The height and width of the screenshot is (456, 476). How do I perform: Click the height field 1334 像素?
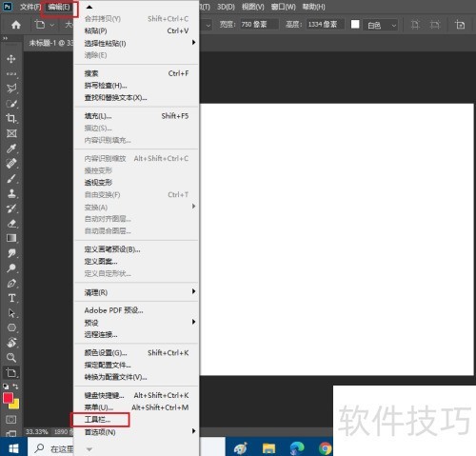pyautogui.click(x=326, y=25)
